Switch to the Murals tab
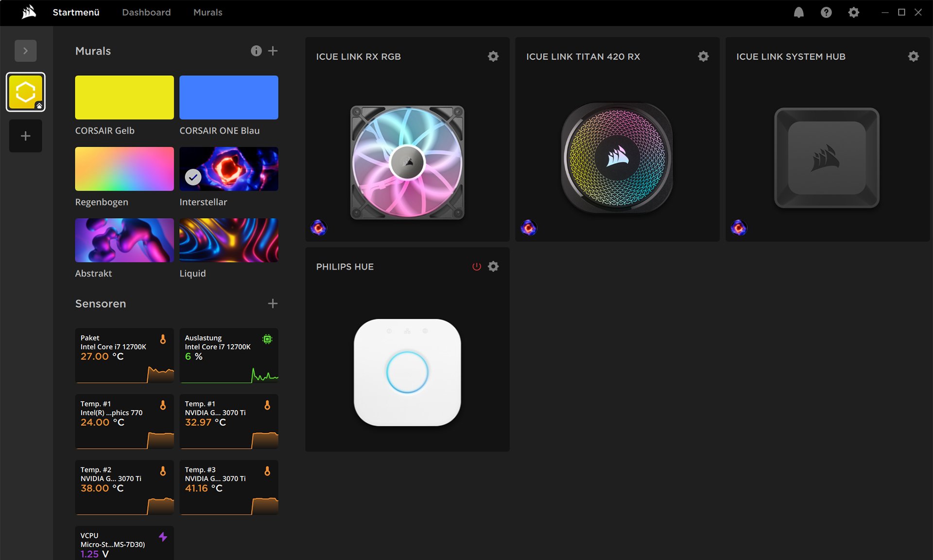933x560 pixels. tap(207, 13)
